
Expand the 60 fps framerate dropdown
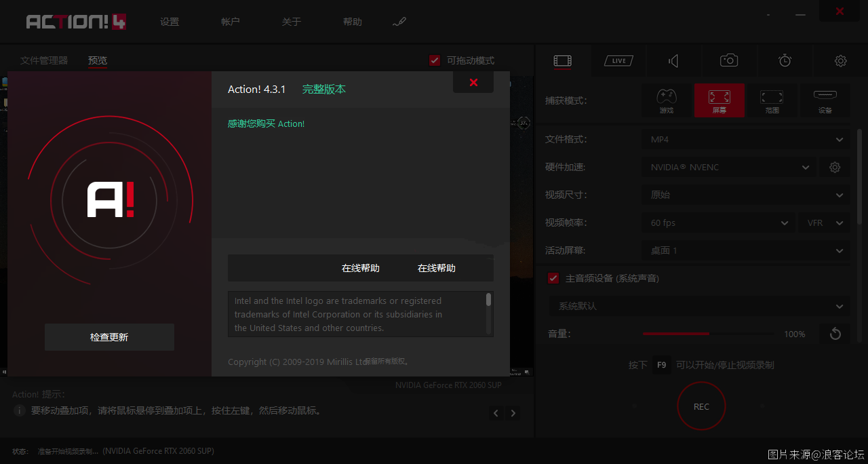click(x=719, y=223)
